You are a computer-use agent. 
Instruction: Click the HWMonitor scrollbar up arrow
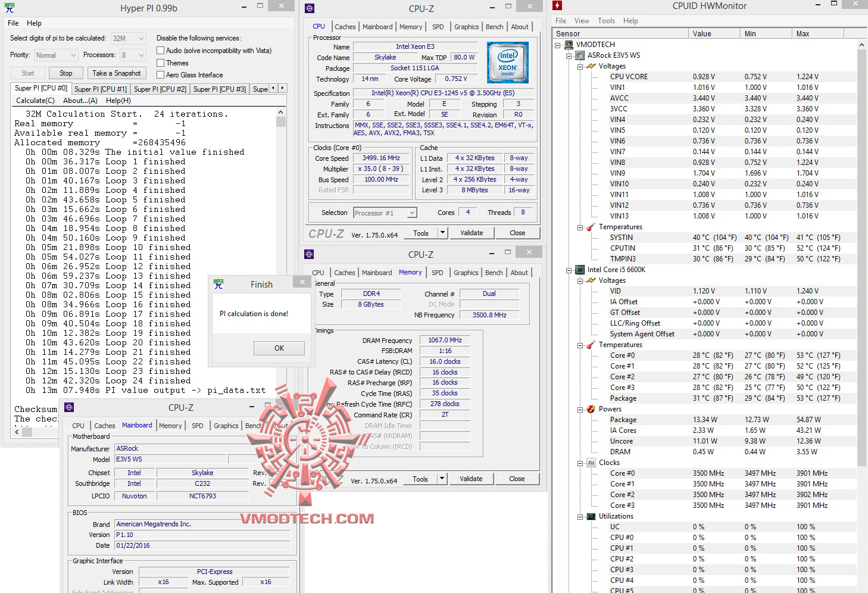point(862,45)
